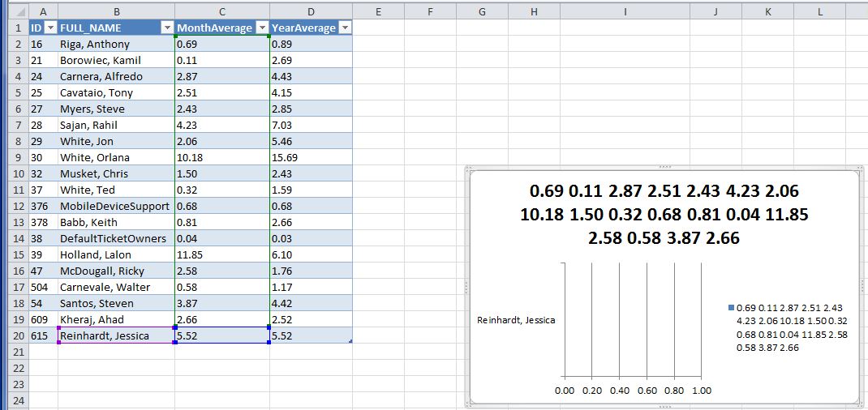This screenshot has width=868, height=410.
Task: Click YearAverage value 15.69
Action: point(312,157)
